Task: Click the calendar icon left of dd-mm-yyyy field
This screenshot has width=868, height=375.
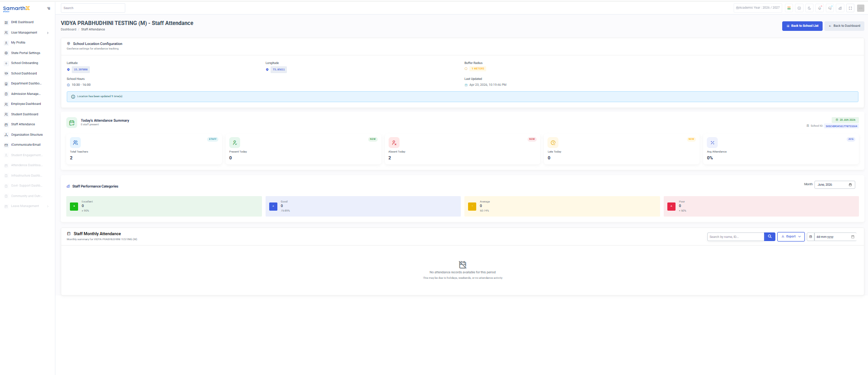Action: click(x=810, y=237)
